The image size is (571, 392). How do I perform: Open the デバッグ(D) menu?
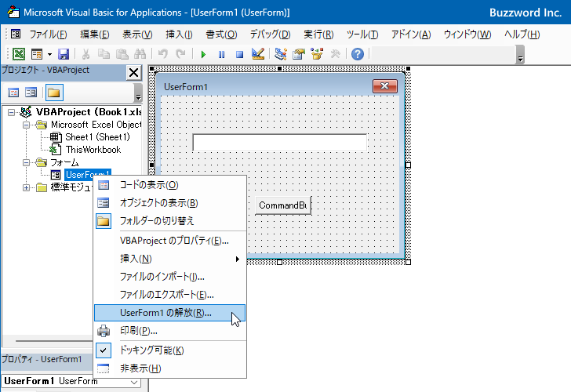[270, 34]
